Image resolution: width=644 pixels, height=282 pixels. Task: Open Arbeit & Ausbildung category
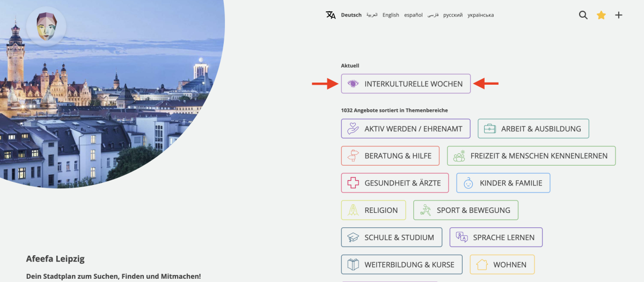point(533,129)
